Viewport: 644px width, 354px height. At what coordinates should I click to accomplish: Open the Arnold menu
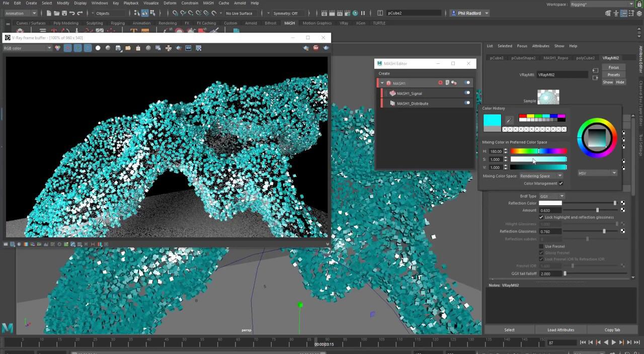click(240, 3)
